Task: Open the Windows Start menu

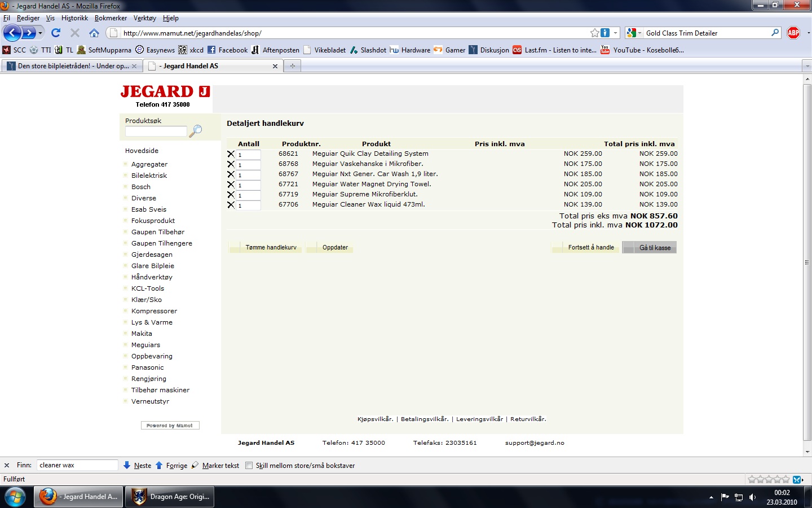Action: [15, 497]
